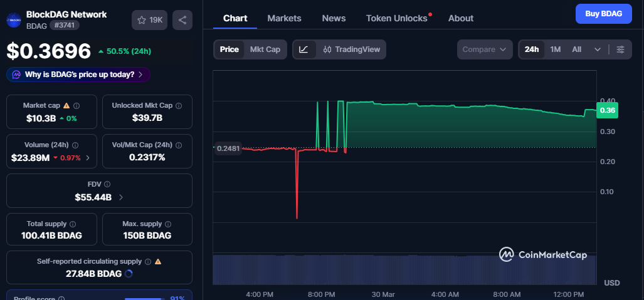Open 'Why is BDAG's price up today?'

pos(78,75)
